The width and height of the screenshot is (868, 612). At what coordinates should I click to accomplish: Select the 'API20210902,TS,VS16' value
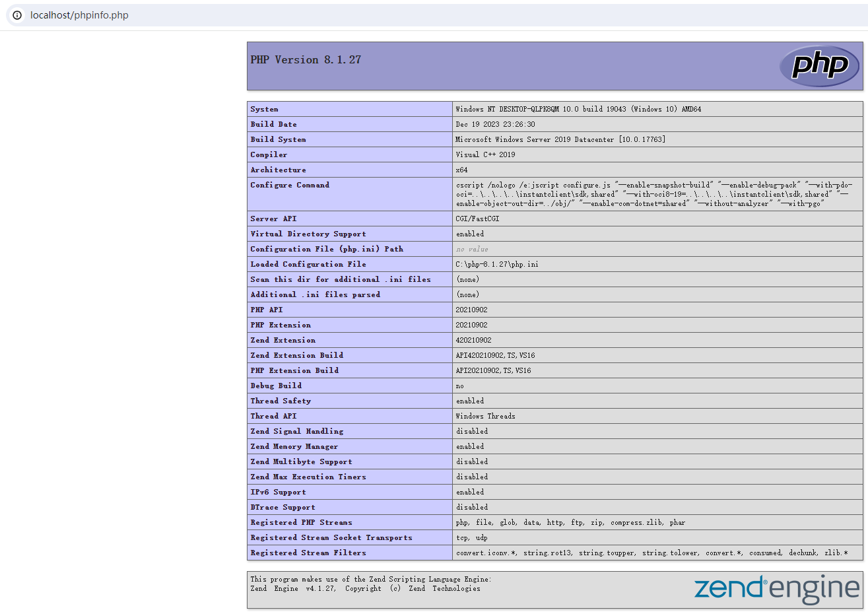(493, 371)
